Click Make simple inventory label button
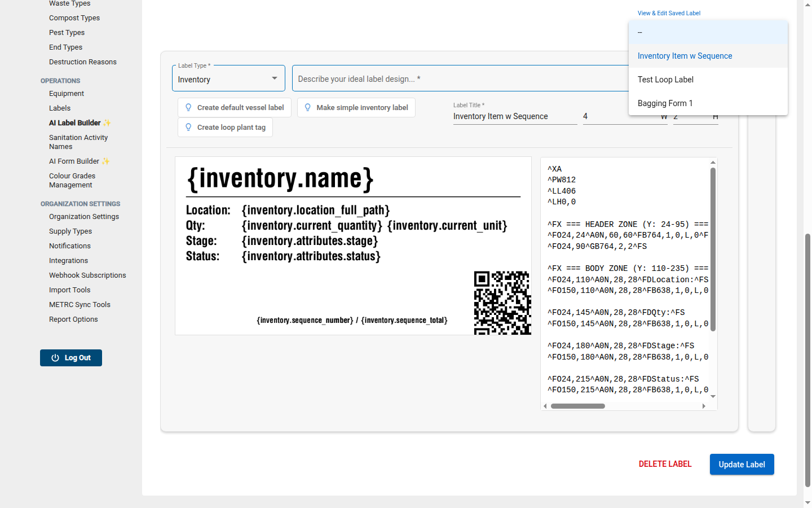The height and width of the screenshot is (508, 812). coord(356,107)
